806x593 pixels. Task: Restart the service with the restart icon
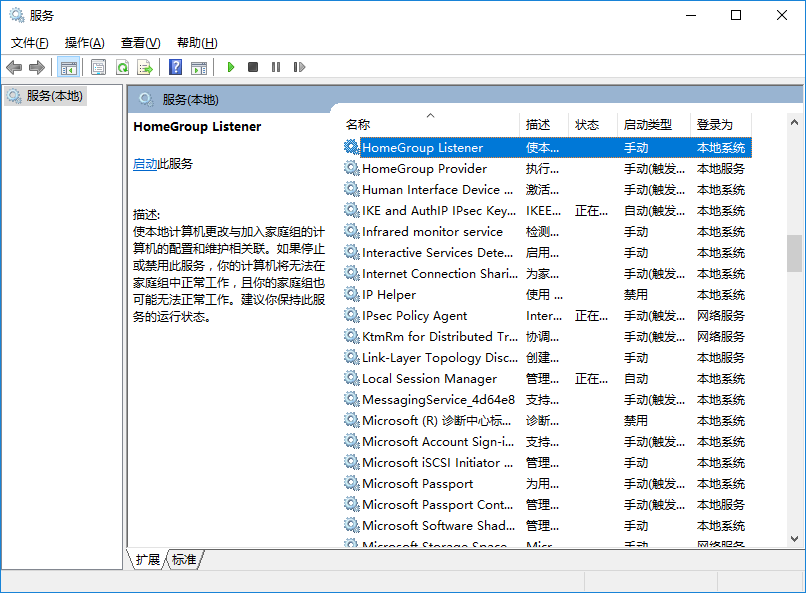pyautogui.click(x=299, y=67)
